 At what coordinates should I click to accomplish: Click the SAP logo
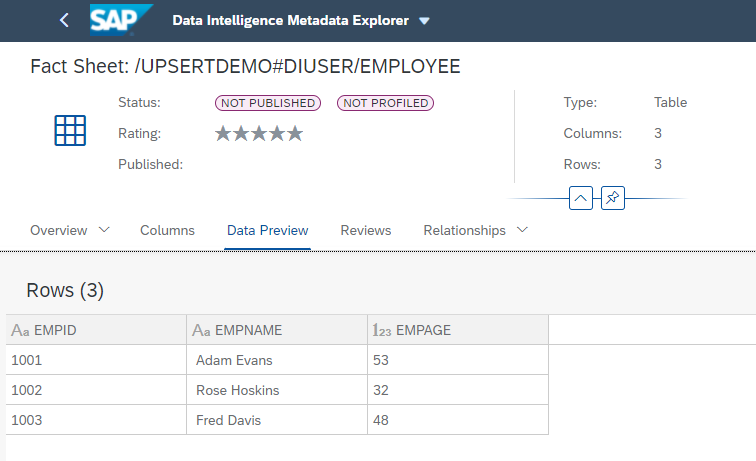[121, 20]
